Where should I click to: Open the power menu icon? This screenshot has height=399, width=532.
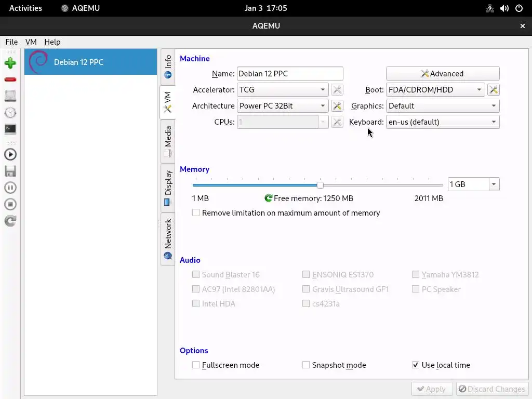519,8
